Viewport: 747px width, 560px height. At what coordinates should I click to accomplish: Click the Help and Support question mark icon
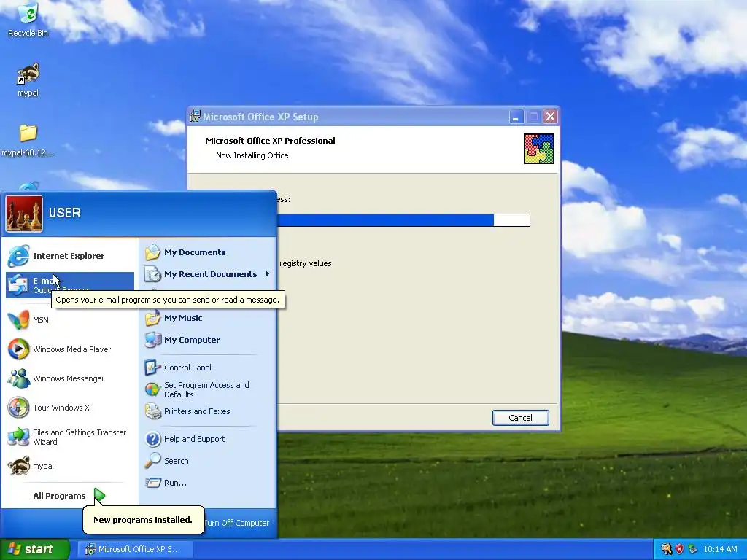point(153,439)
